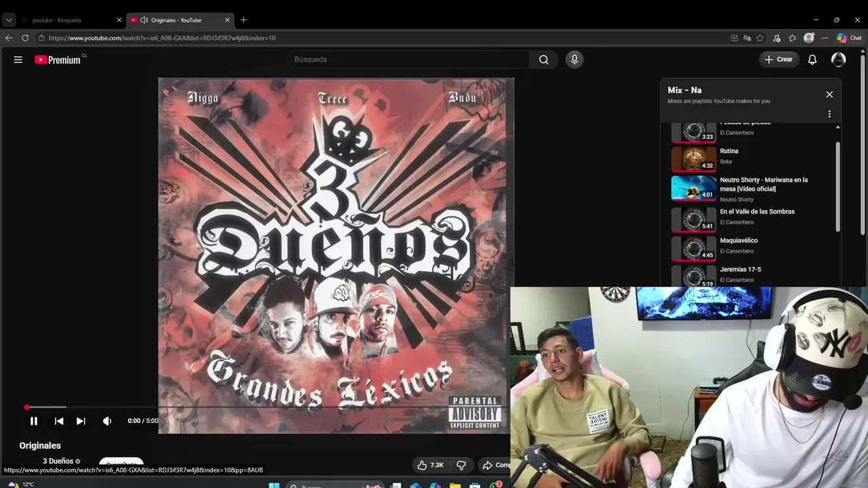Skip to the next video in the mix

click(x=81, y=421)
